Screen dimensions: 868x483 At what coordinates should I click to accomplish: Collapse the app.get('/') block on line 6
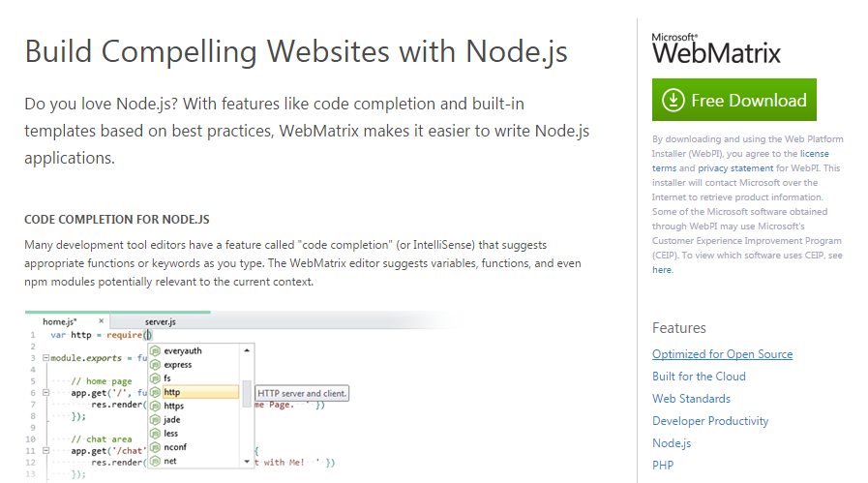click(x=45, y=393)
